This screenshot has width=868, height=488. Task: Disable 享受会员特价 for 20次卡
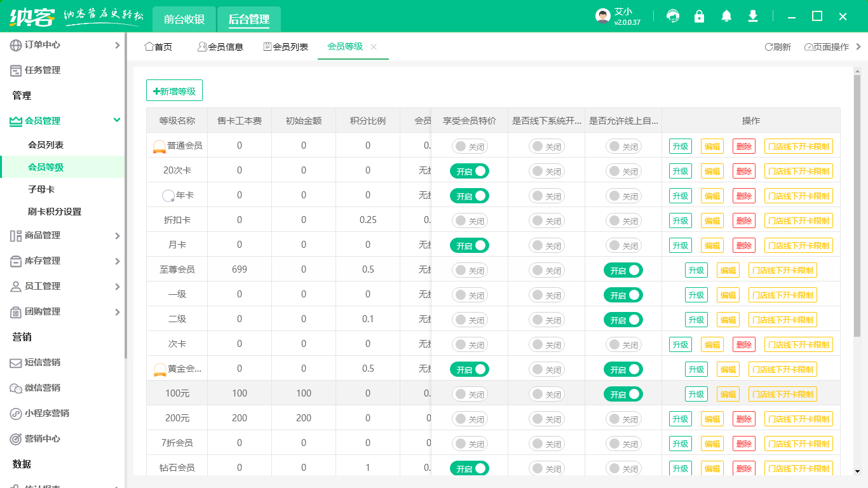pyautogui.click(x=470, y=171)
